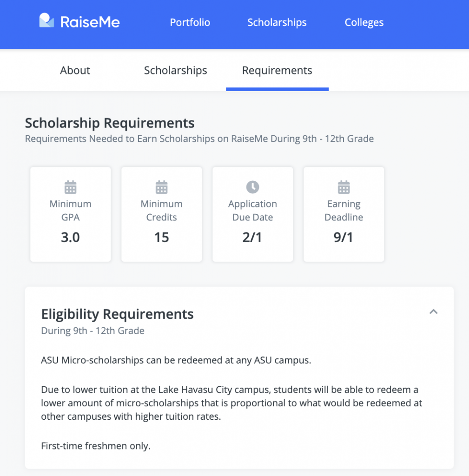Screen dimensions: 469x476
Task: Click the RaiseMe brand name text
Action: [90, 22]
